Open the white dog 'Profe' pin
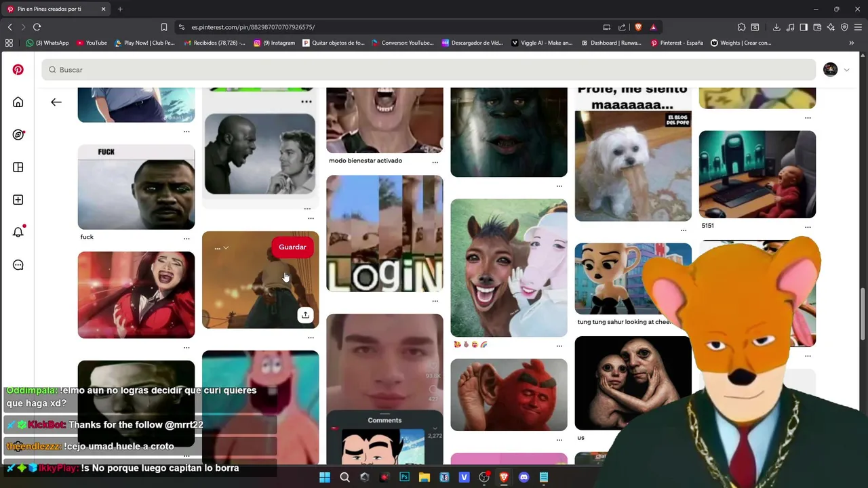The height and width of the screenshot is (488, 868). 633,154
